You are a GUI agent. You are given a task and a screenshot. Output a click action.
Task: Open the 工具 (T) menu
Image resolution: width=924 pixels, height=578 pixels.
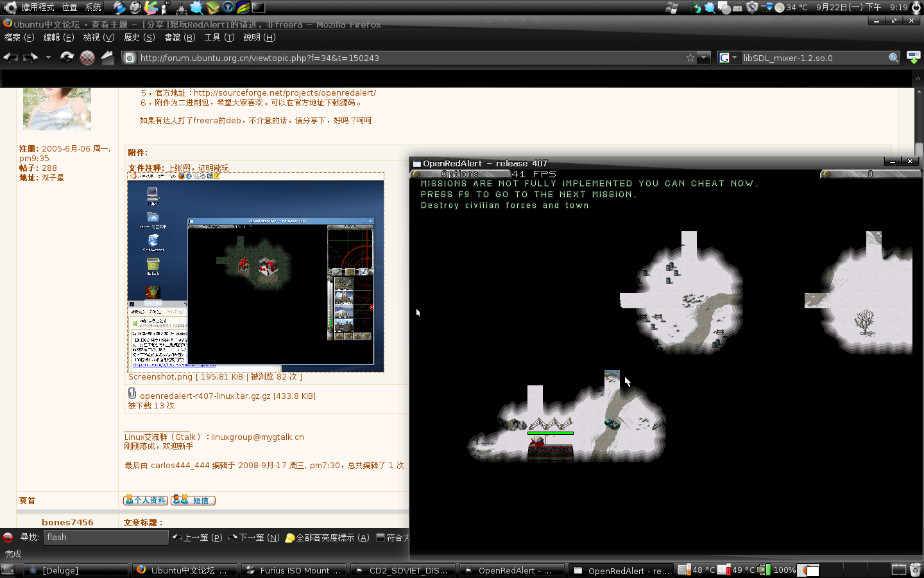(219, 37)
